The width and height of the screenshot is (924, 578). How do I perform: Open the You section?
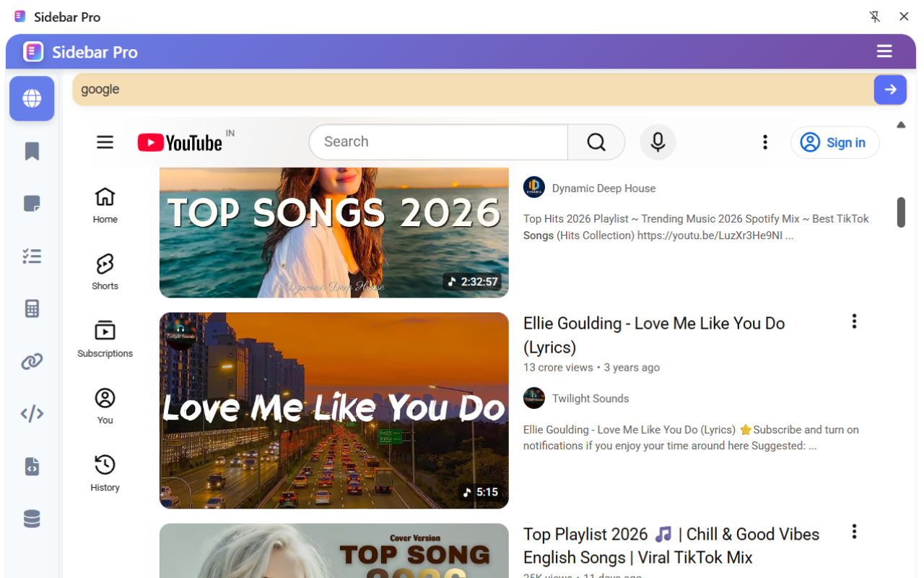click(105, 405)
